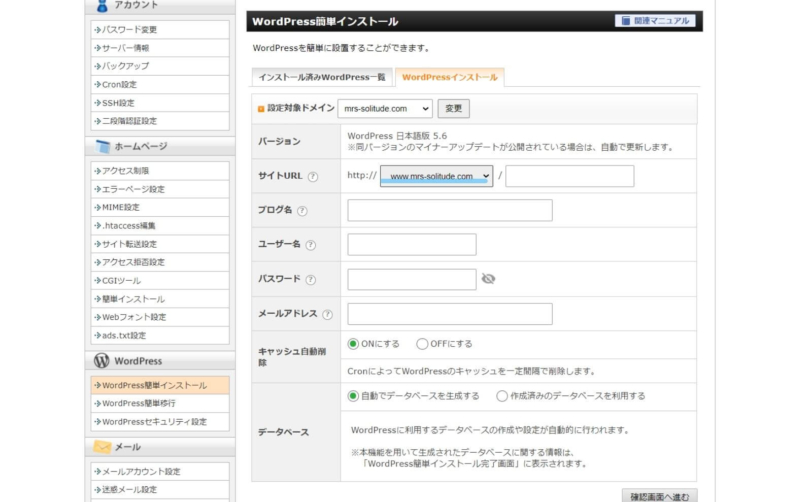Click 確認画面へ進む button
812x502 pixels.
click(658, 495)
